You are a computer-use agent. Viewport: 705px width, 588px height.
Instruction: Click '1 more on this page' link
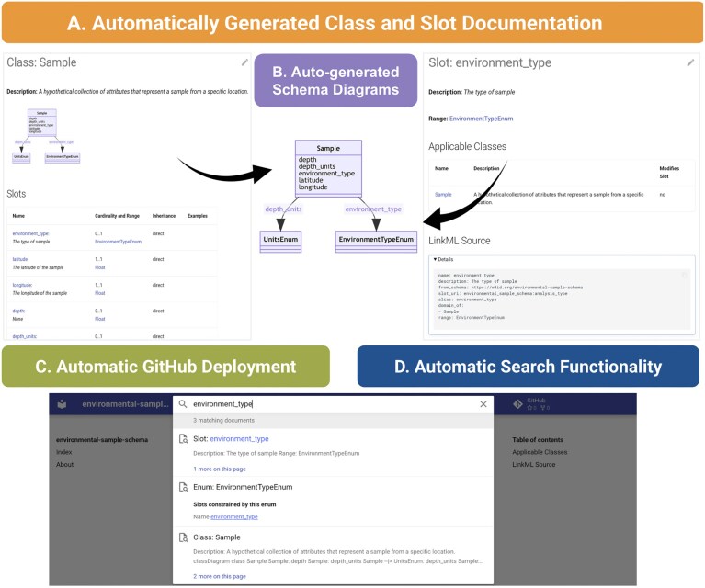(220, 469)
